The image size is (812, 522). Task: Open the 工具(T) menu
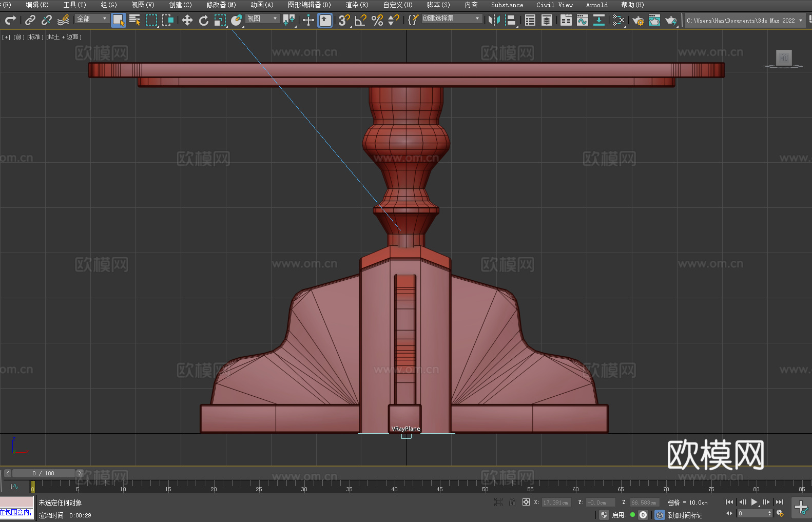[x=75, y=5]
